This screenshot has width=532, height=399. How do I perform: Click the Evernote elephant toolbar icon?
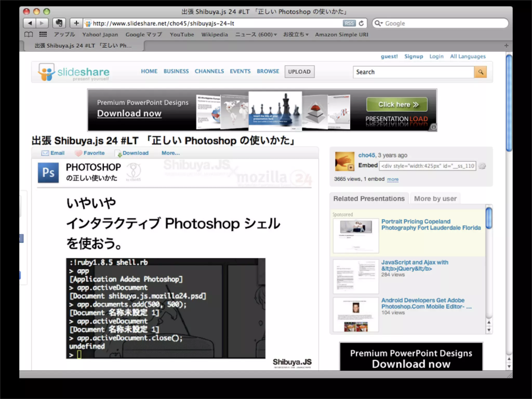tap(59, 23)
